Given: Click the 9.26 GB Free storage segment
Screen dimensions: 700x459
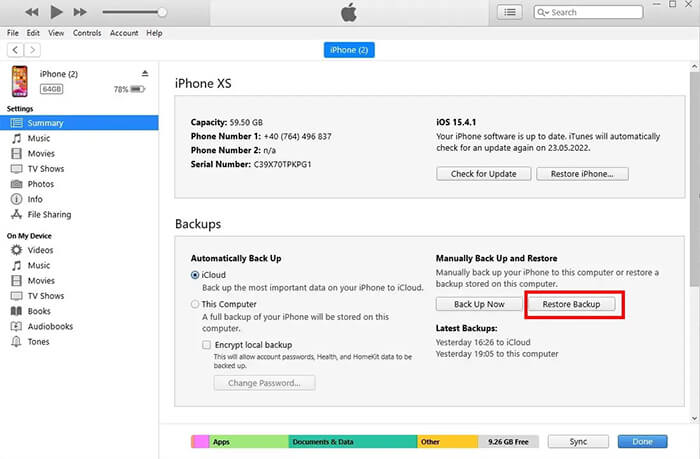Looking at the screenshot, I should (508, 442).
